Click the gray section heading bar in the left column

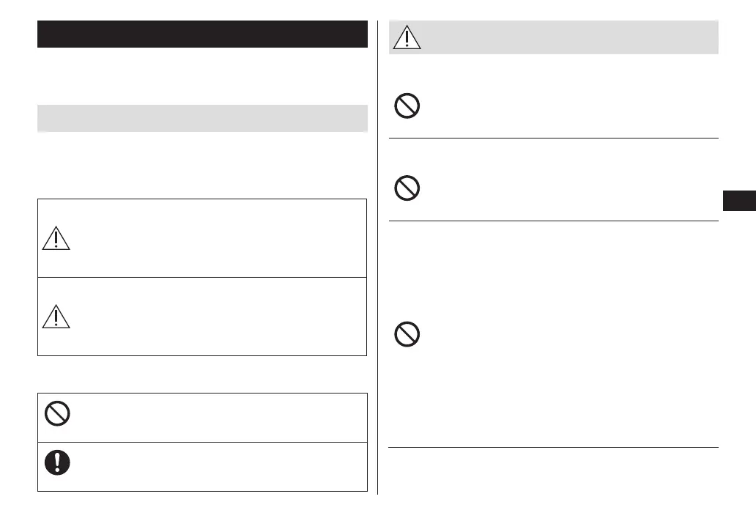pos(202,118)
